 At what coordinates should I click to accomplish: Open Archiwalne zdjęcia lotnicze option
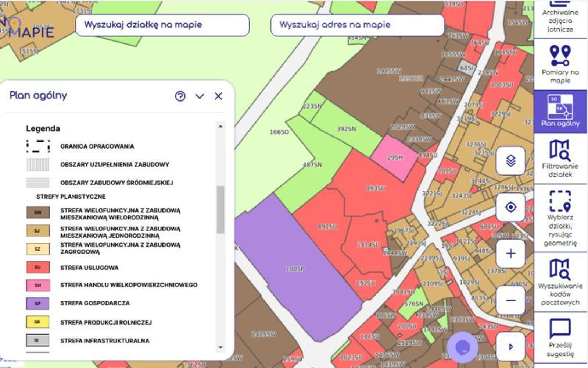click(560, 18)
